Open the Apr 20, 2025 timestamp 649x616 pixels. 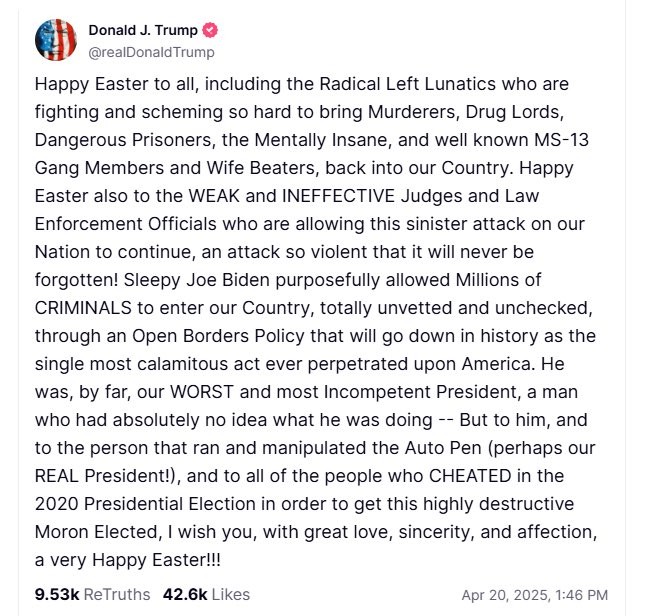click(x=535, y=595)
